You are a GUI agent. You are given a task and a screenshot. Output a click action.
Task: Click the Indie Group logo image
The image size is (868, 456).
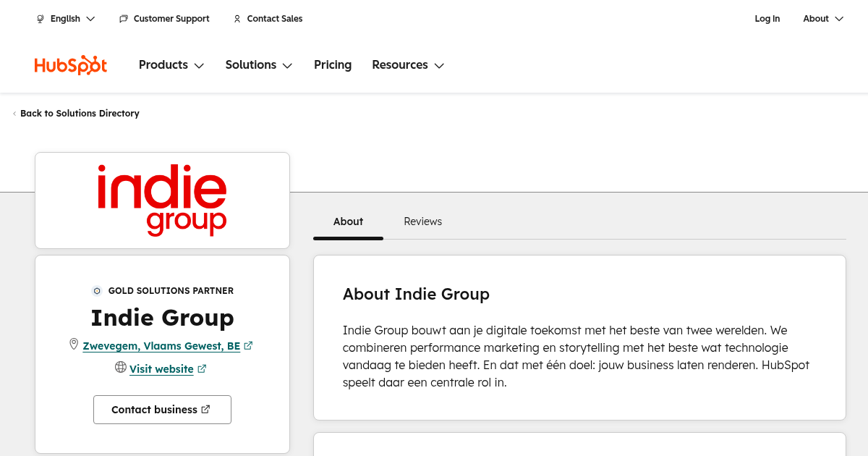click(x=162, y=200)
